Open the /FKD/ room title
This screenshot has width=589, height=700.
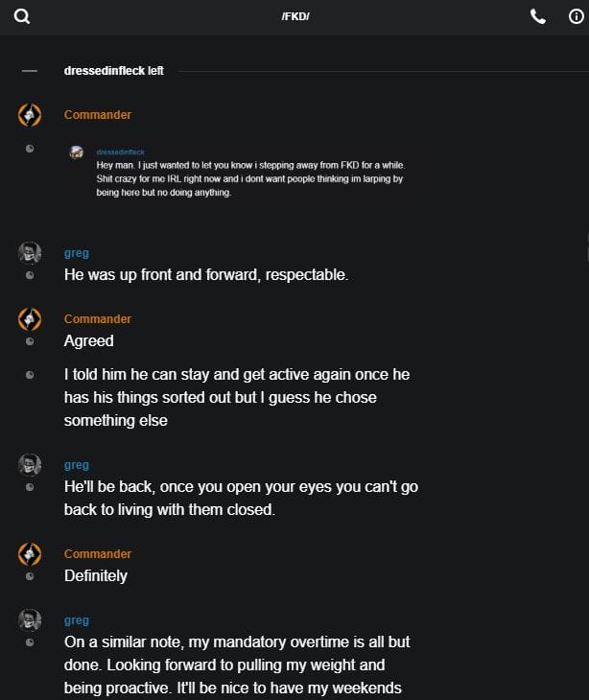(x=295, y=16)
